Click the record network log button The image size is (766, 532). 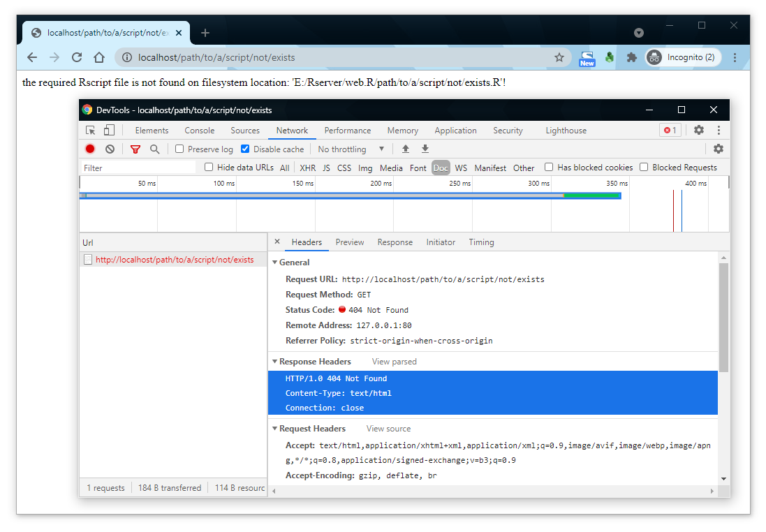pos(90,149)
